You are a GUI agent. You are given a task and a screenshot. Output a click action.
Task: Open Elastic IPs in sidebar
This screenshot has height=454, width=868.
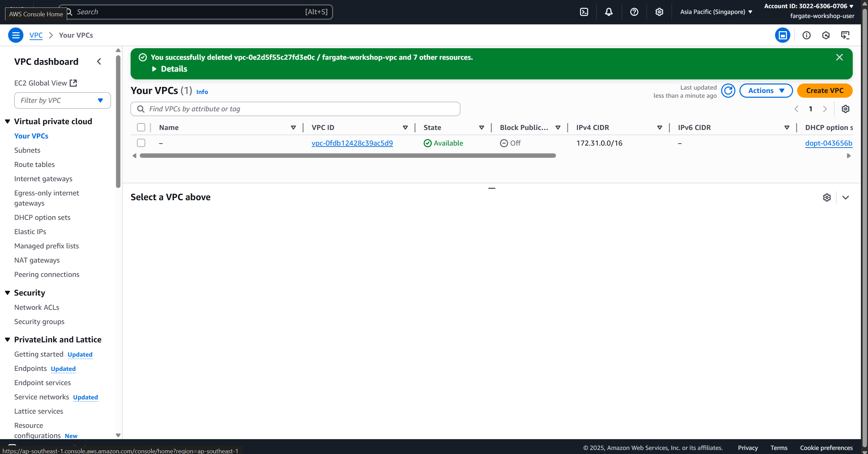(30, 232)
